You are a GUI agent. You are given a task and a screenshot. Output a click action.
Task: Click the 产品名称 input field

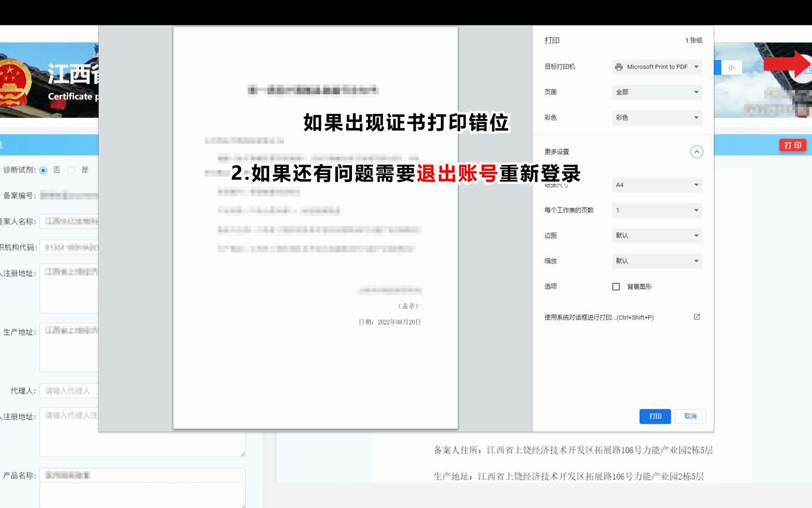coord(142,476)
